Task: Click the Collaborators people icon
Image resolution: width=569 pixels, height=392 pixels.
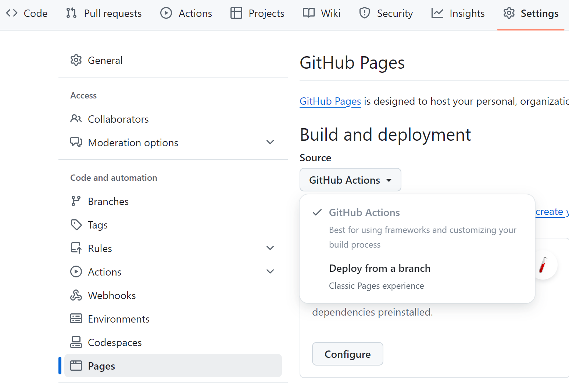Action: [x=76, y=119]
